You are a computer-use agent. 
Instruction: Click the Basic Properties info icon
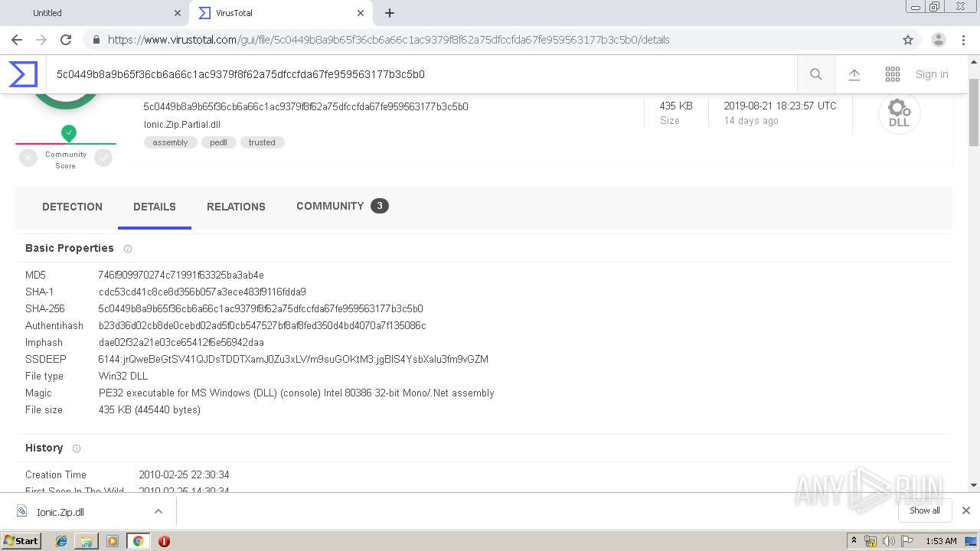[128, 249]
